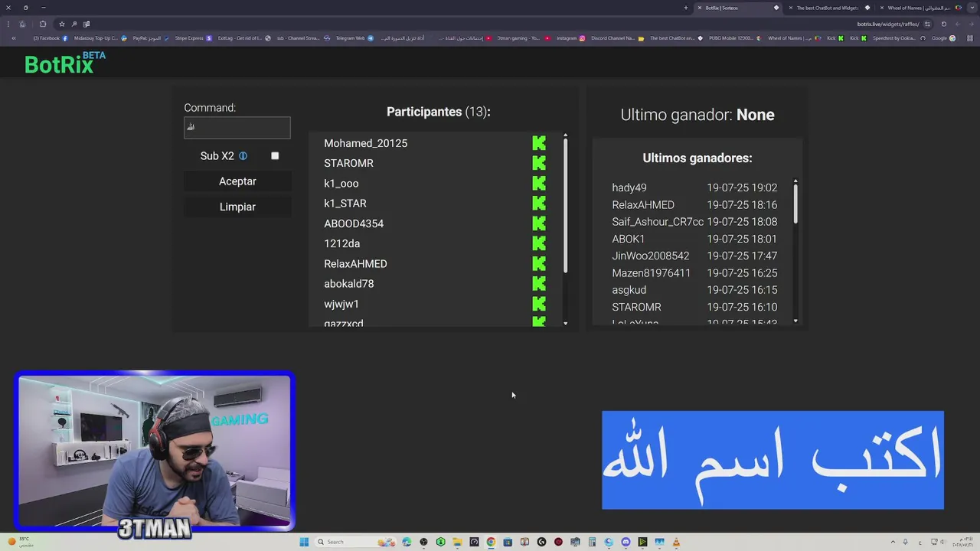Click the Kick icon beside k1_STAR
Viewport: 980px width, 551px height.
point(539,204)
